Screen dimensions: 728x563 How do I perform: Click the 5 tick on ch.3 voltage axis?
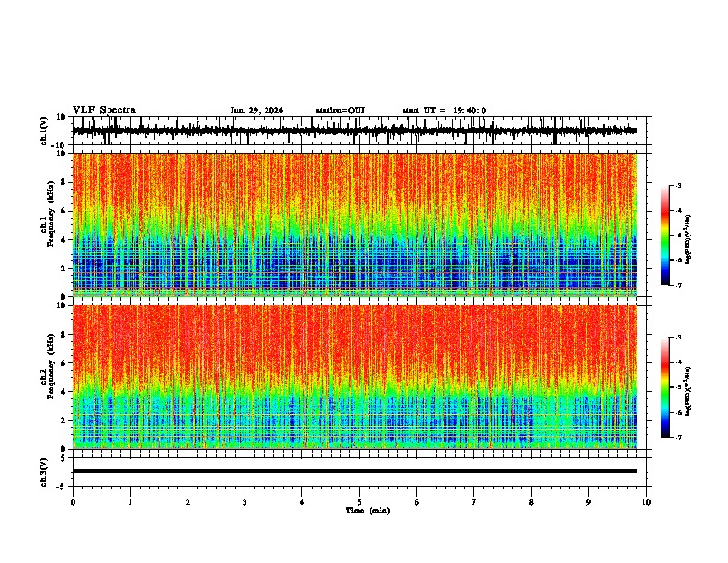[63, 458]
